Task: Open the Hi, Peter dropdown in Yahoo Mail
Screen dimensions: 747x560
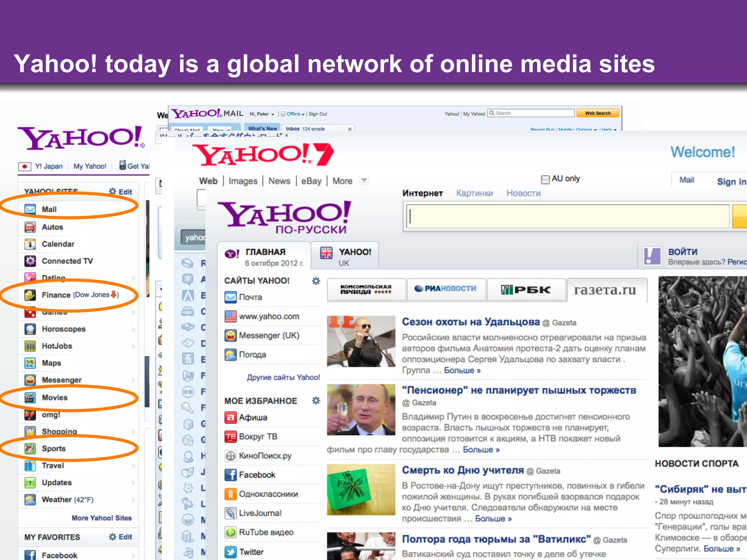Action: [x=262, y=114]
